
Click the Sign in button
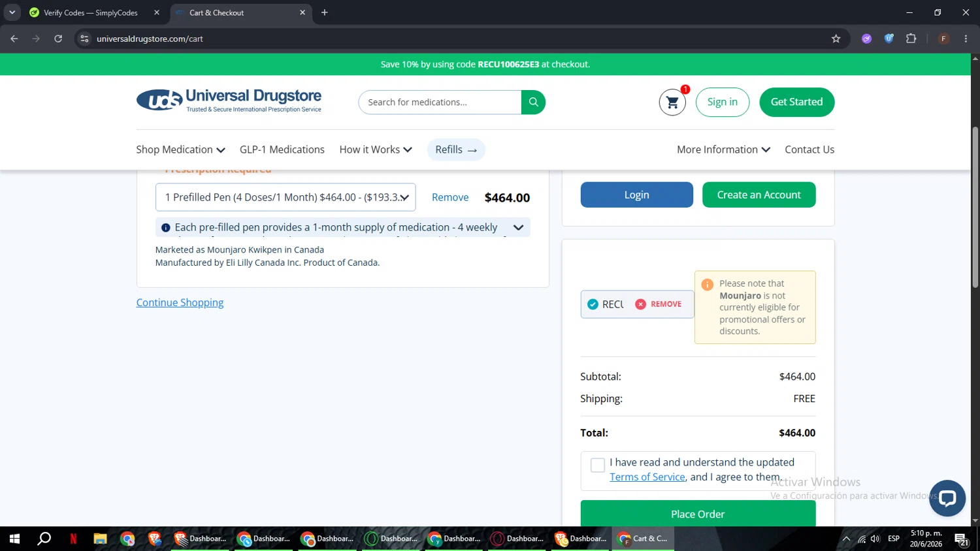click(723, 102)
